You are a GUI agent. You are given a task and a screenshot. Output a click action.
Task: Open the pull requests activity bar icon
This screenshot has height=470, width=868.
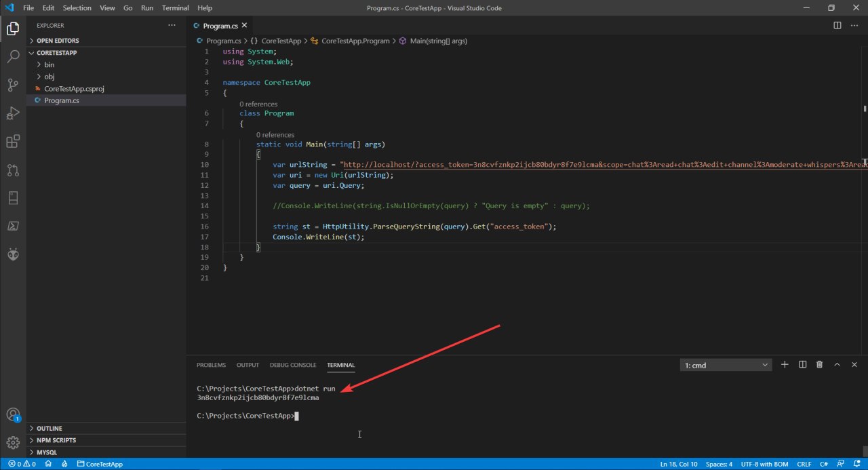[x=13, y=170]
